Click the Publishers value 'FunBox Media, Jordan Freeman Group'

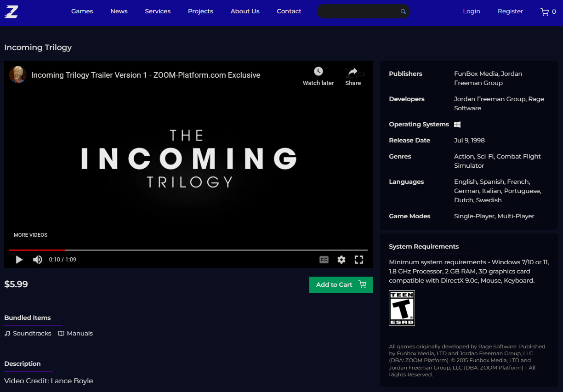tap(488, 78)
